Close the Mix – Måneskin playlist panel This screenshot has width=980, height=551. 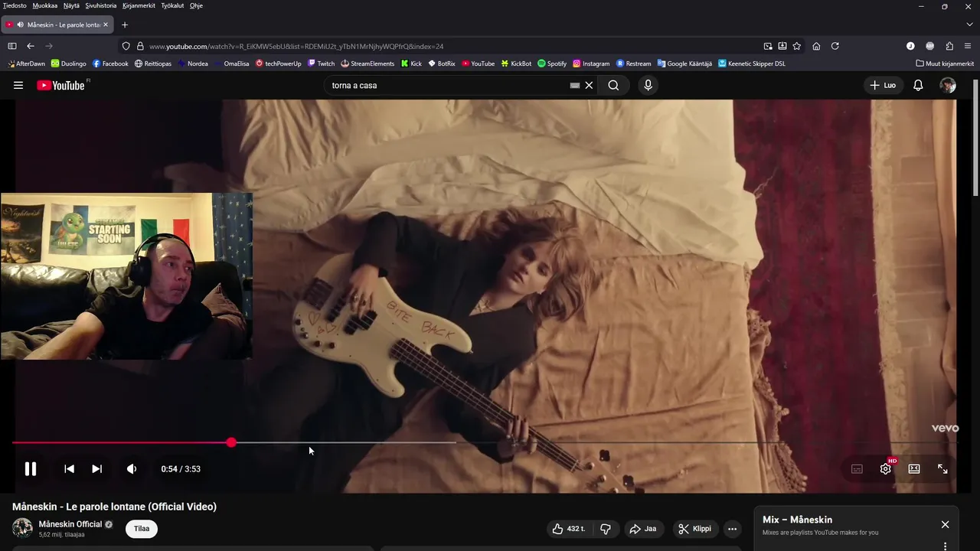(x=945, y=524)
